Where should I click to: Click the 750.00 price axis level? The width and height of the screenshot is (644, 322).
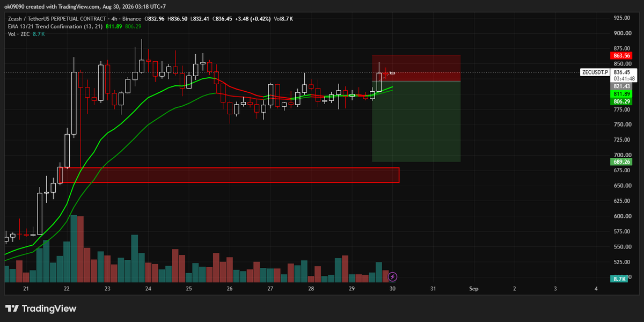coord(621,125)
